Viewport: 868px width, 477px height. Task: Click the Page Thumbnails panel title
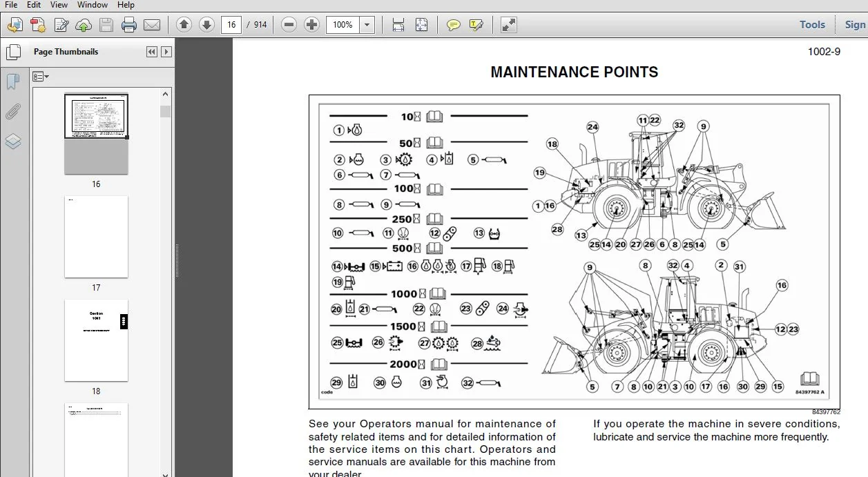[x=66, y=52]
